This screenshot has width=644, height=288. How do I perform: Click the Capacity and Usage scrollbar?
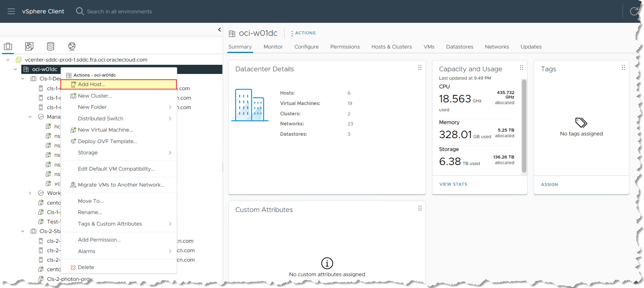pos(524,126)
